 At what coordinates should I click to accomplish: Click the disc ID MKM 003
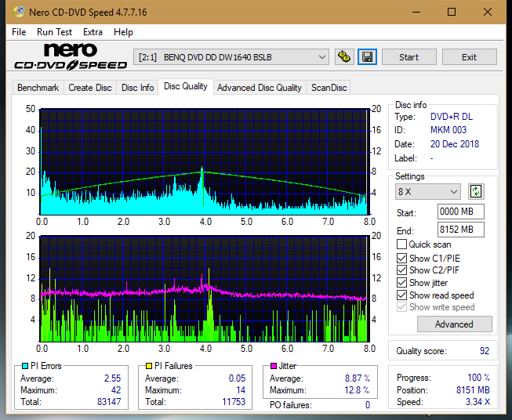click(x=448, y=130)
